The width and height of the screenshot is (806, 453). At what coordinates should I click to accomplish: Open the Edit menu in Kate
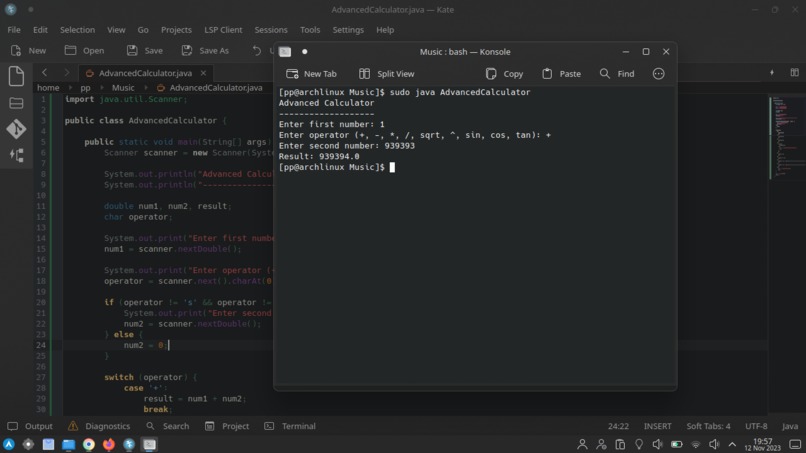coord(40,30)
